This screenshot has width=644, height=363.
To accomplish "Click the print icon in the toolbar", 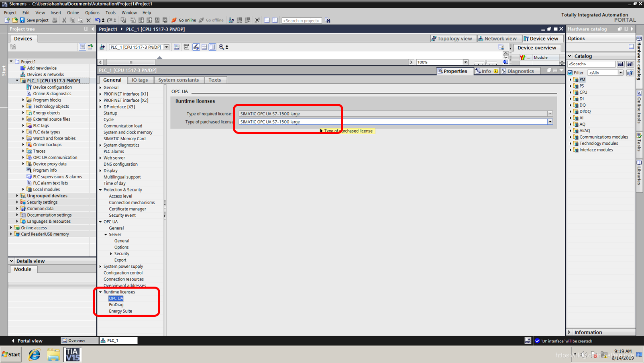I will tap(55, 20).
